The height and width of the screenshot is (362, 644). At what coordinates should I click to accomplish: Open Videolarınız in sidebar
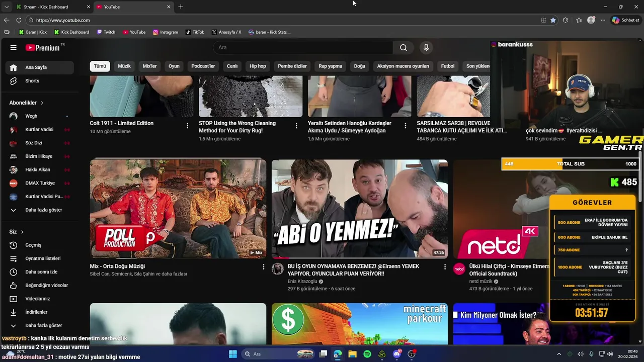(40, 299)
